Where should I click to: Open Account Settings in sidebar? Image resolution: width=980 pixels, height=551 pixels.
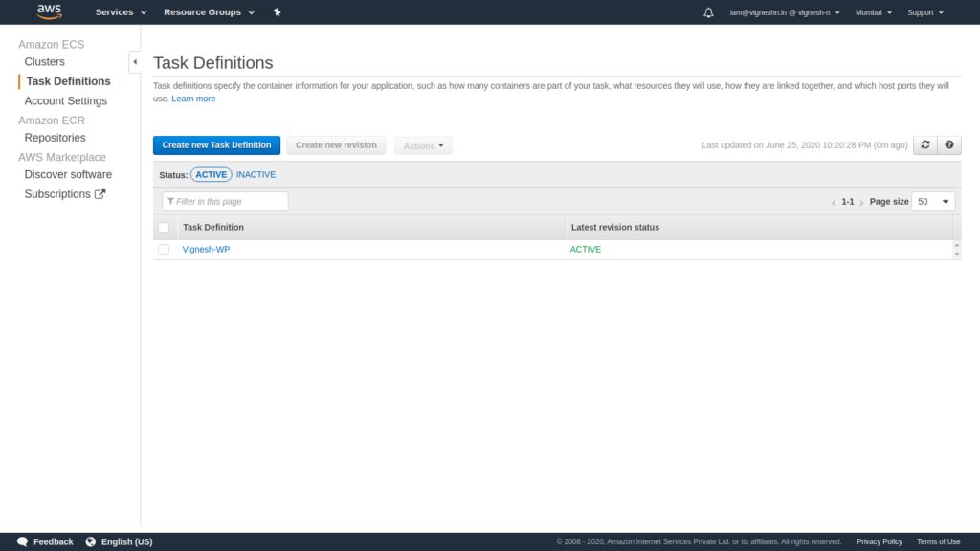point(66,100)
